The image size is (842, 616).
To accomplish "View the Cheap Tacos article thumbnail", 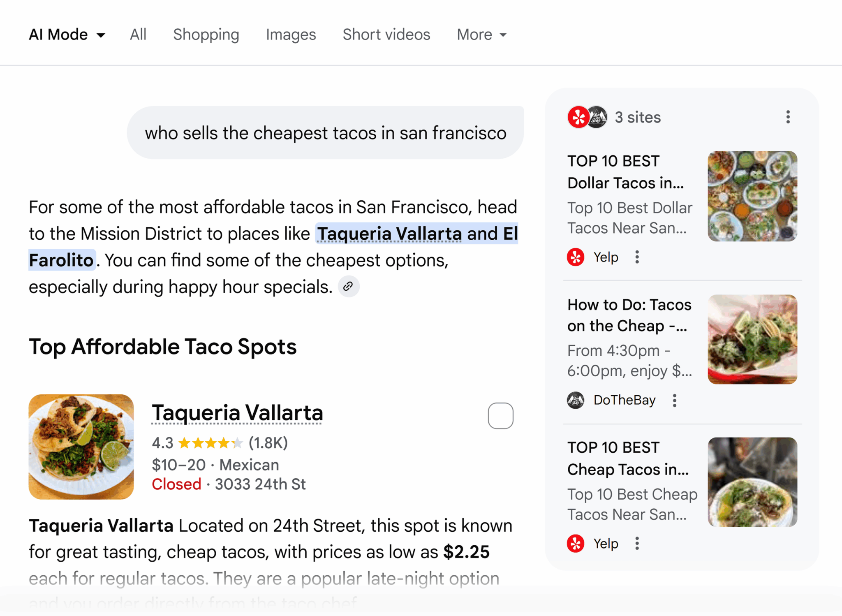I will coord(752,482).
